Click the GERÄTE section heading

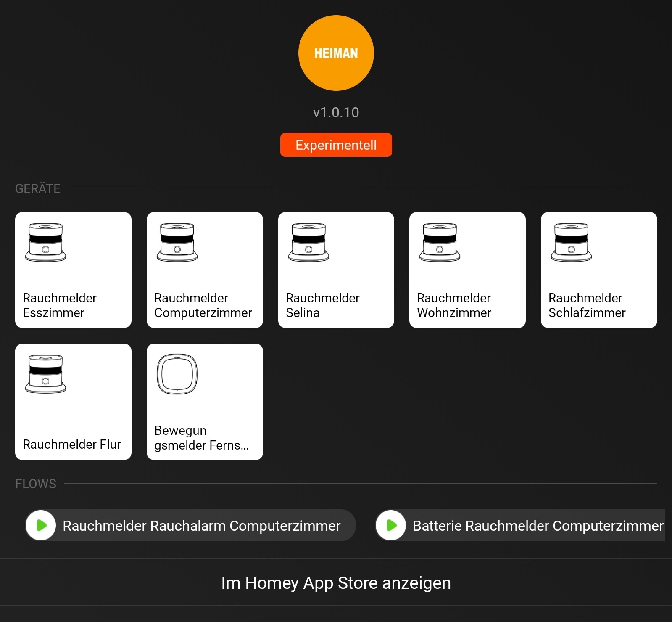(38, 188)
